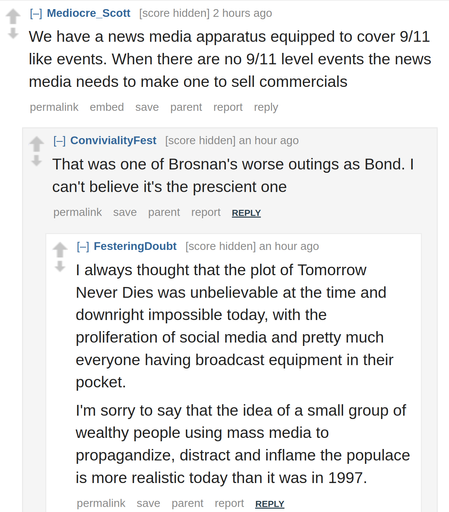Go to parent of FesteringDoubt's comment
This screenshot has width=449, height=512.
187,503
